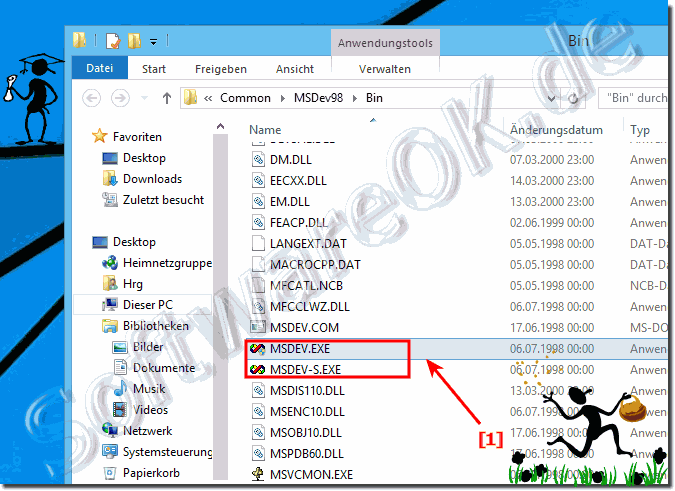The image size is (675, 491).
Task: Select the MSOBJ10.DLL file icon
Action: tap(258, 433)
